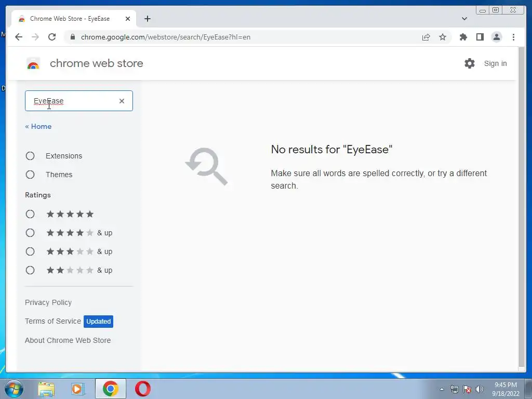Click the page vertical scrollbar
The width and height of the screenshot is (532, 399).
(x=522, y=207)
